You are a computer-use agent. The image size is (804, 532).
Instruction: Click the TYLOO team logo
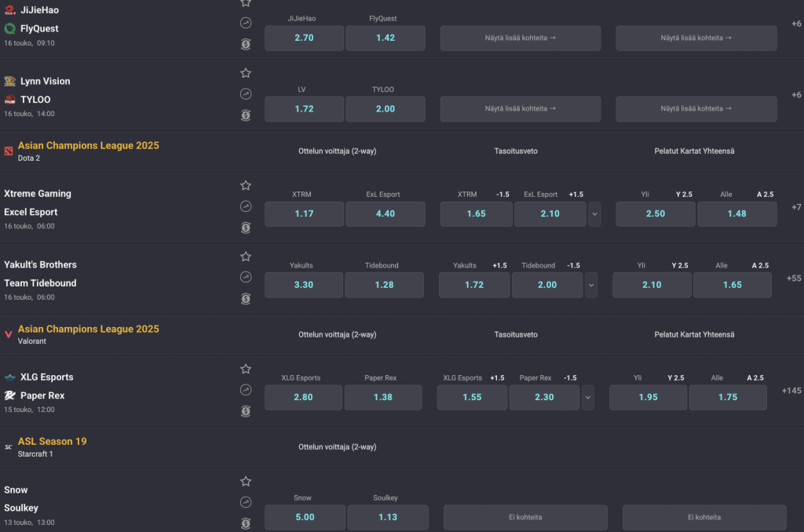pyautogui.click(x=9, y=100)
